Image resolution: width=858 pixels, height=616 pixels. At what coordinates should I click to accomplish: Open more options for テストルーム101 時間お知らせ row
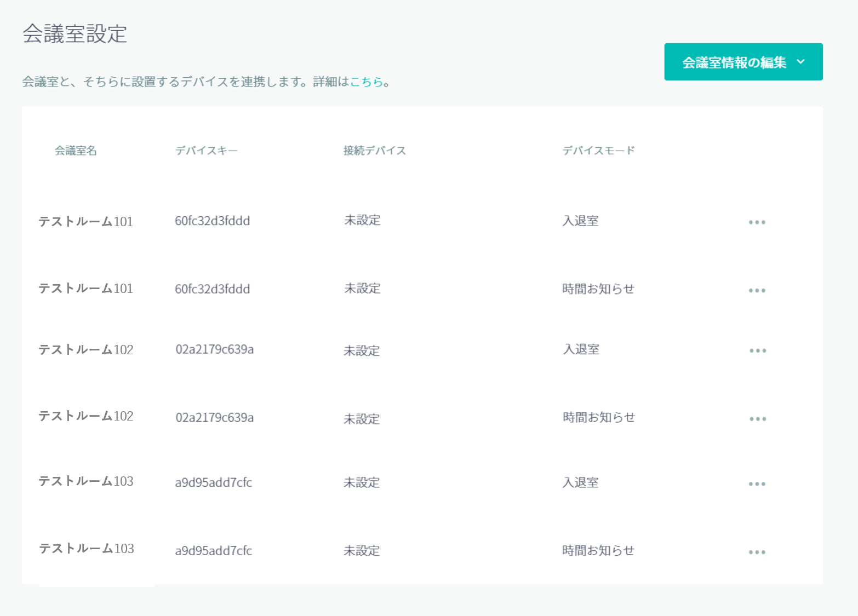(x=757, y=290)
